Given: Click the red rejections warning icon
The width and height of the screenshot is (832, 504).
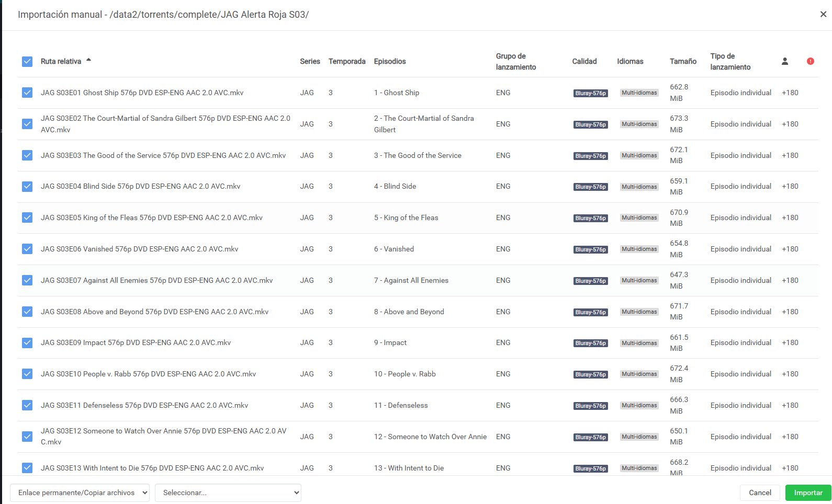Looking at the screenshot, I should pyautogui.click(x=811, y=61).
